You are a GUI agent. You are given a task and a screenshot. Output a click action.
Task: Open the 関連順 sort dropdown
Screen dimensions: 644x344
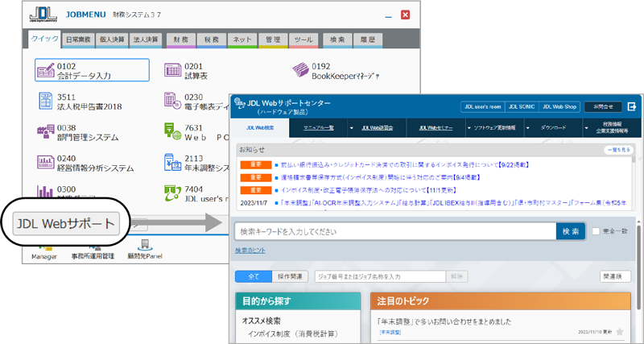615,276
